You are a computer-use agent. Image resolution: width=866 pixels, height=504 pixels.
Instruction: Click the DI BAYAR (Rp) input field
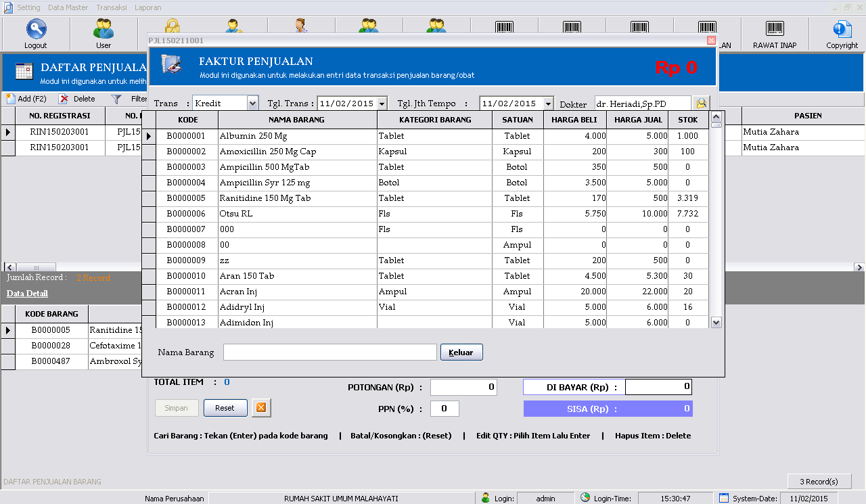[658, 387]
